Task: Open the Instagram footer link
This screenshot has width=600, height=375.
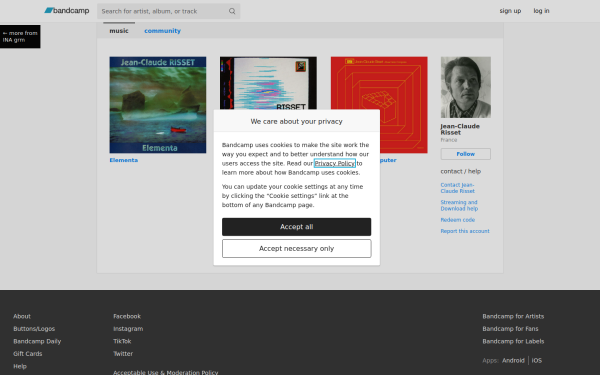Action: coord(128,329)
